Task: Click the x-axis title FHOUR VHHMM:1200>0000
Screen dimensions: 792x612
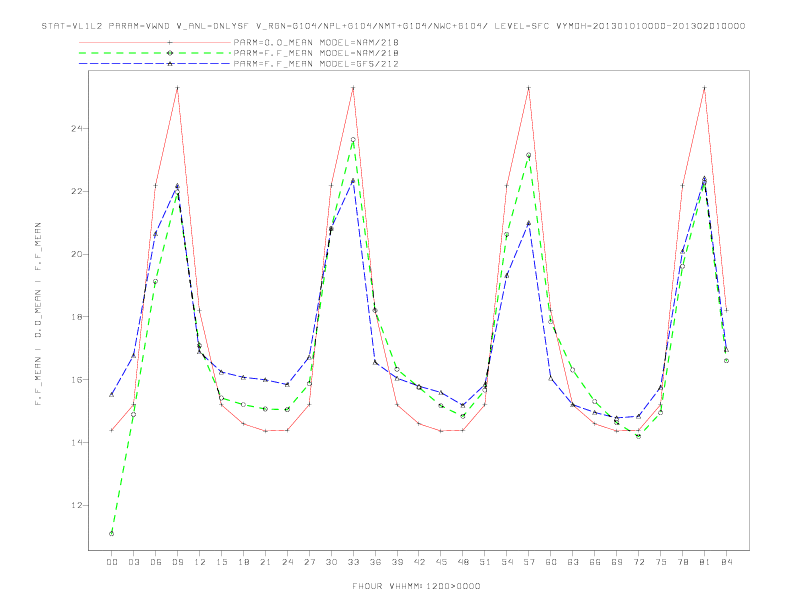Action: (416, 586)
